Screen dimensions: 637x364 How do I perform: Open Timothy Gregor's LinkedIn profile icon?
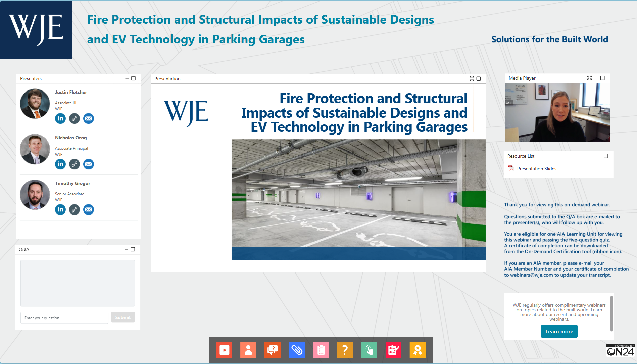[x=60, y=209]
